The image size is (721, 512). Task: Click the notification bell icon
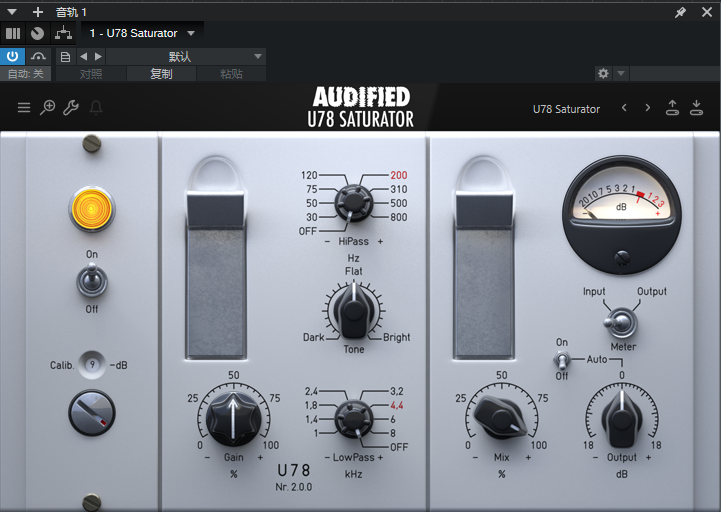pyautogui.click(x=96, y=108)
